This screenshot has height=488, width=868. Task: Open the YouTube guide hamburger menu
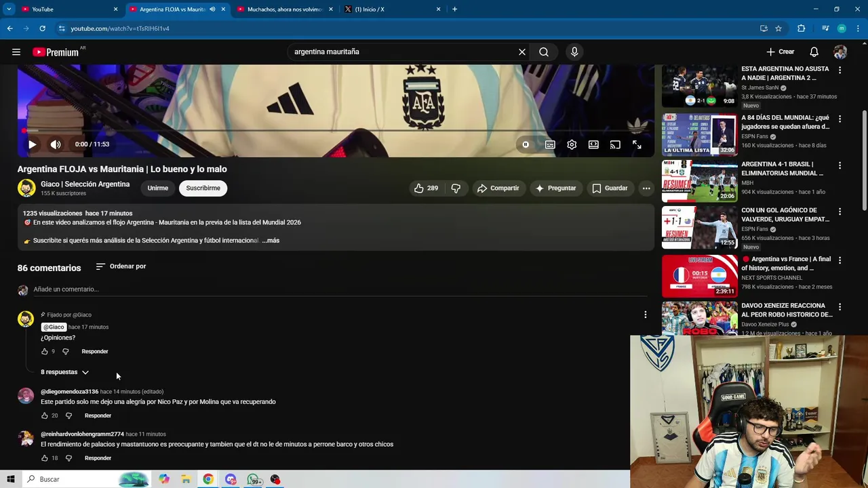point(16,52)
